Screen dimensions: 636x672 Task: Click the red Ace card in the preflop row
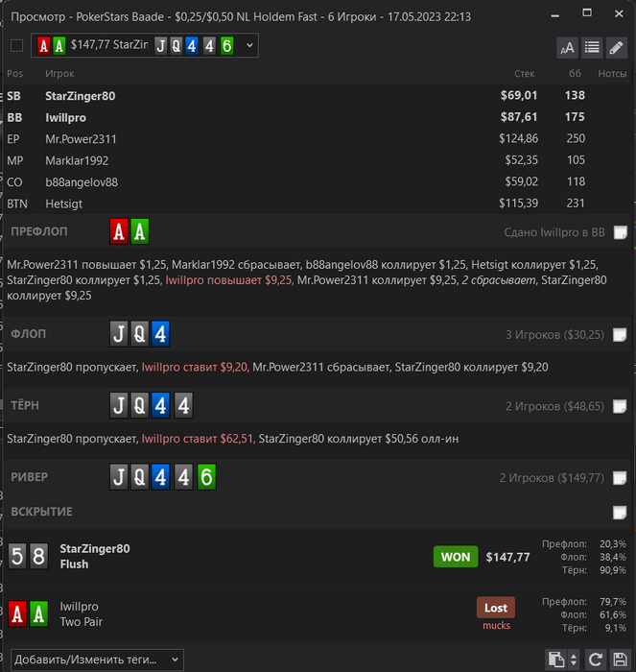119,231
